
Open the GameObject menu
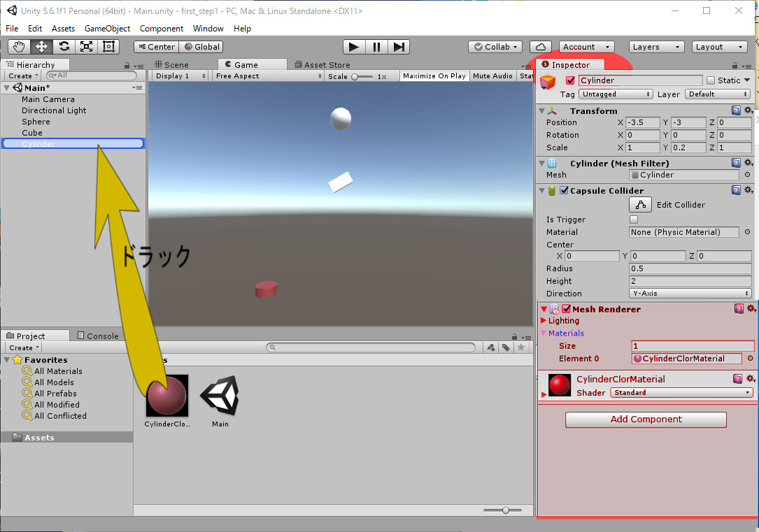point(107,29)
